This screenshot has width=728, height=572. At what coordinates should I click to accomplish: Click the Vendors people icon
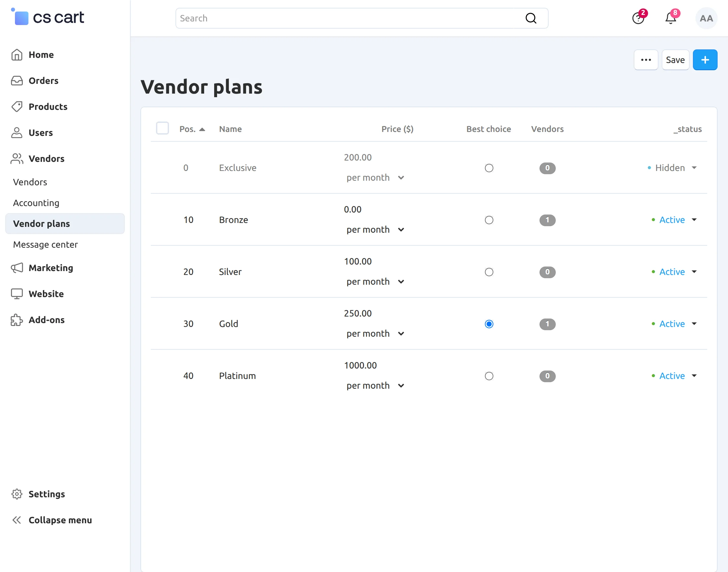point(17,159)
